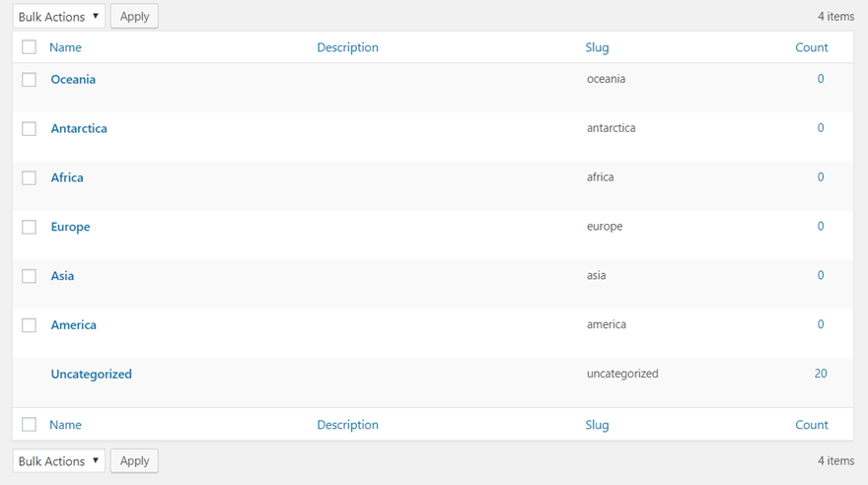This screenshot has height=485, width=868.
Task: Select the Africa row checkbox
Action: coord(29,178)
